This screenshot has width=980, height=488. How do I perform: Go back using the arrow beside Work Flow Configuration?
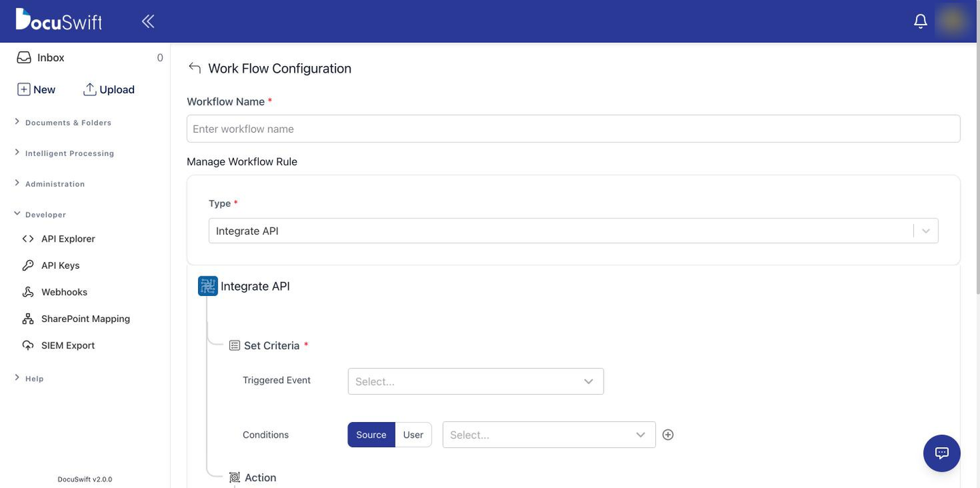(195, 67)
